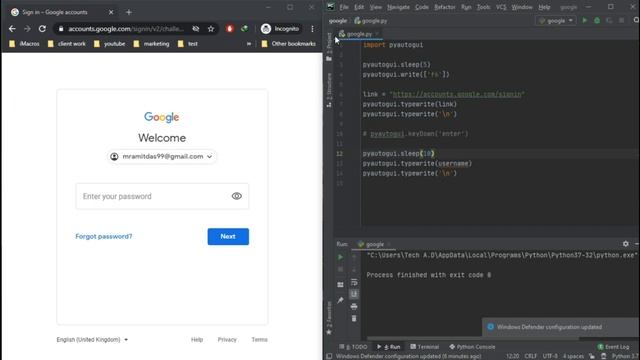The height and width of the screenshot is (360, 640).
Task: Open the client work bookmarks folder
Action: click(67, 44)
